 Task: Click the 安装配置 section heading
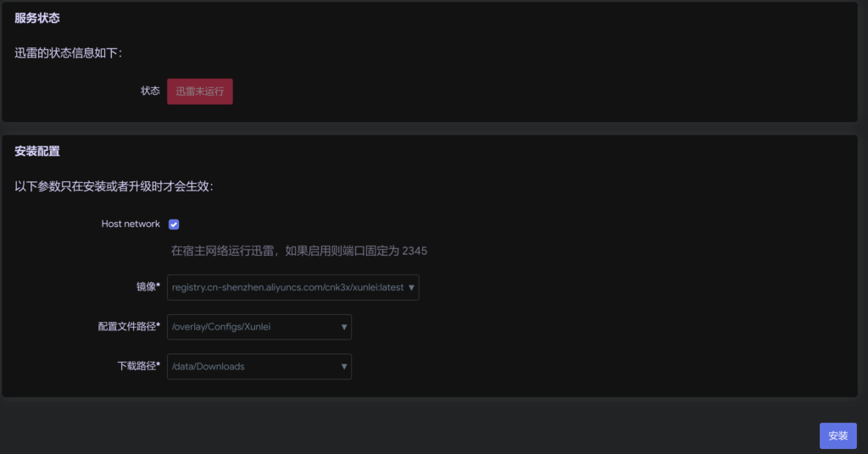37,151
